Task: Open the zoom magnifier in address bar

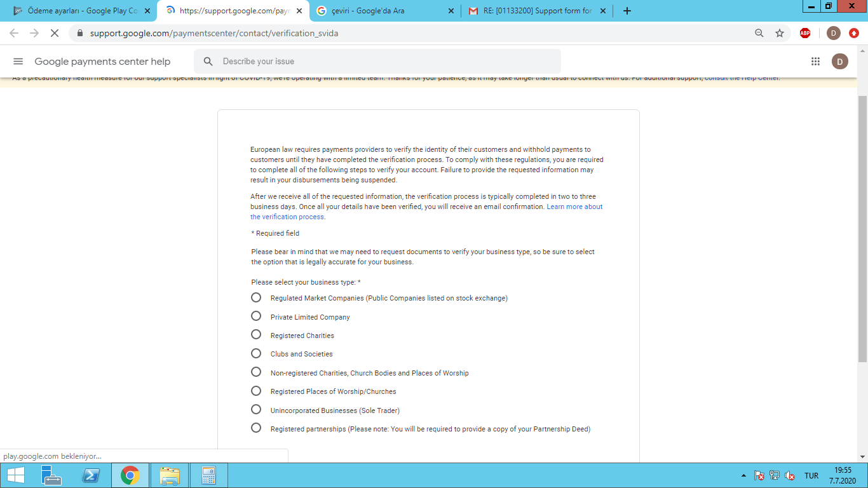Action: [759, 33]
